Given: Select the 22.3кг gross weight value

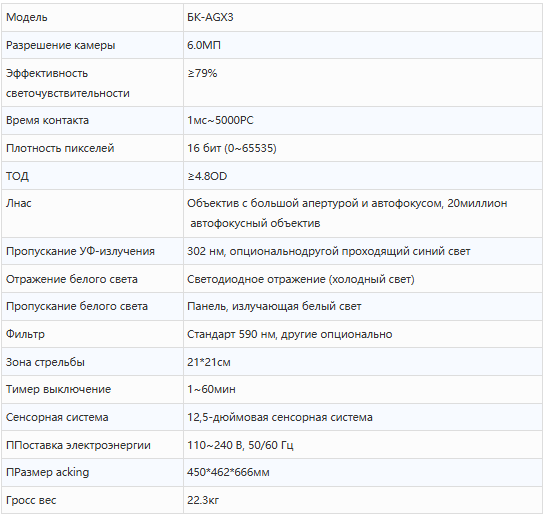Looking at the screenshot, I should [203, 500].
